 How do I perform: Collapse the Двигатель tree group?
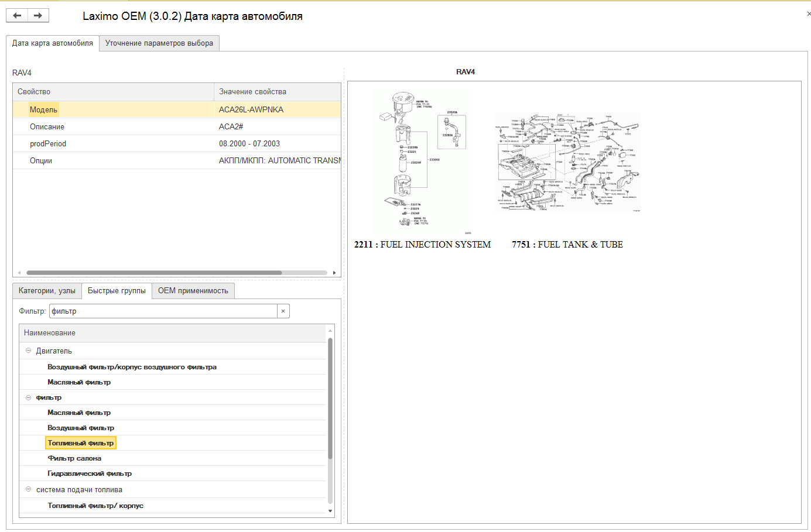coord(28,351)
